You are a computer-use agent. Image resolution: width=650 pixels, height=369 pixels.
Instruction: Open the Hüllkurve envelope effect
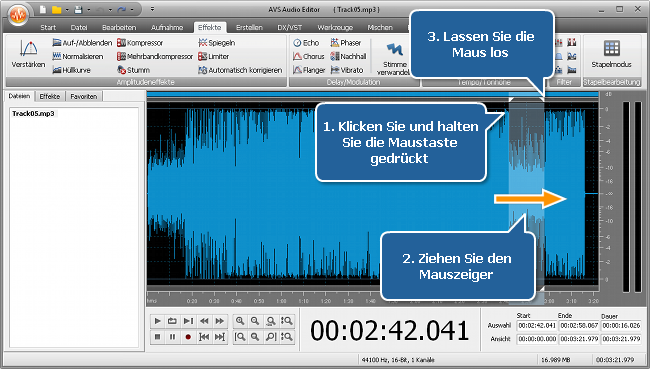[71, 70]
